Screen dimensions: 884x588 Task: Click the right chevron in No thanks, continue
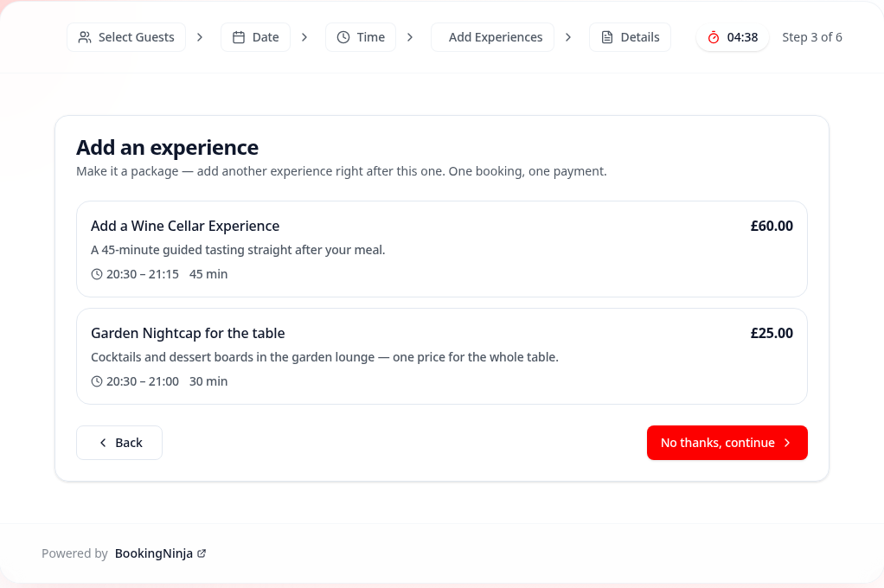coord(788,443)
